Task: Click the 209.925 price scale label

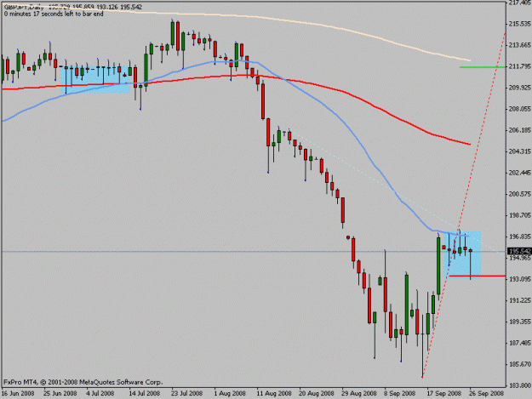Action: (519, 88)
